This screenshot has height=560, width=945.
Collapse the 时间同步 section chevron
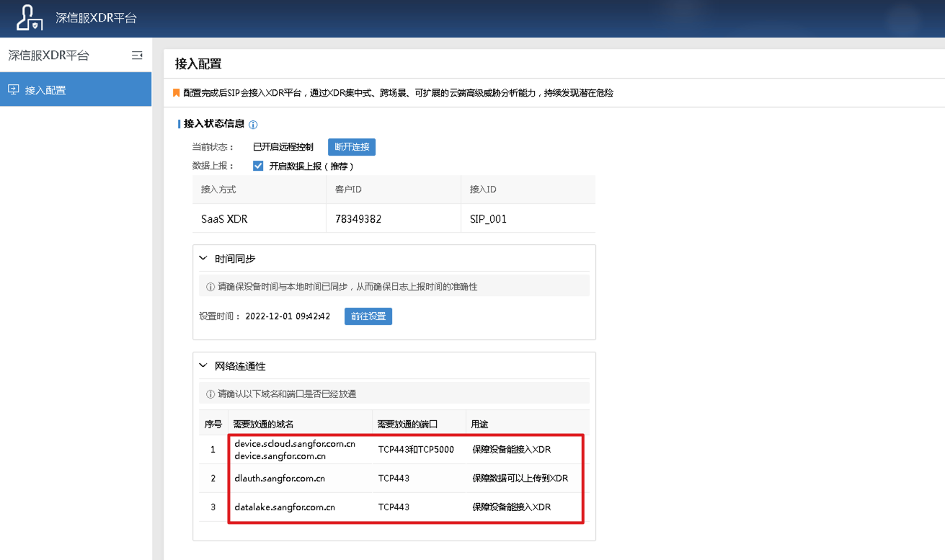[x=203, y=257]
